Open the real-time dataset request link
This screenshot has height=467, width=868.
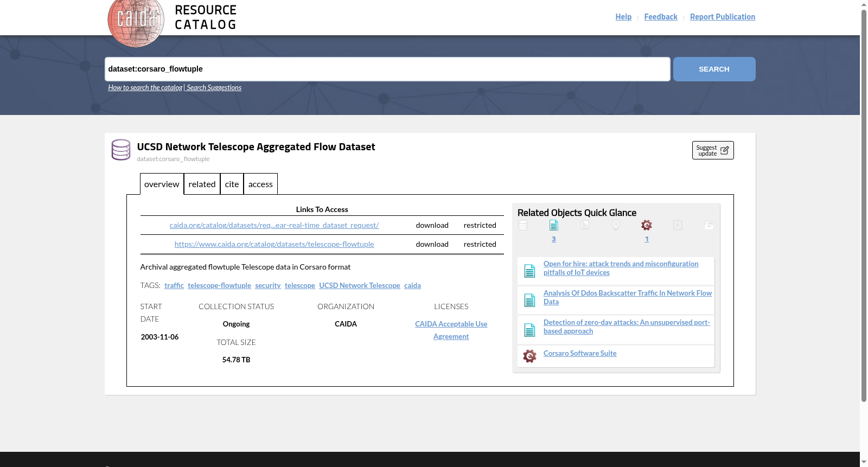click(x=274, y=225)
